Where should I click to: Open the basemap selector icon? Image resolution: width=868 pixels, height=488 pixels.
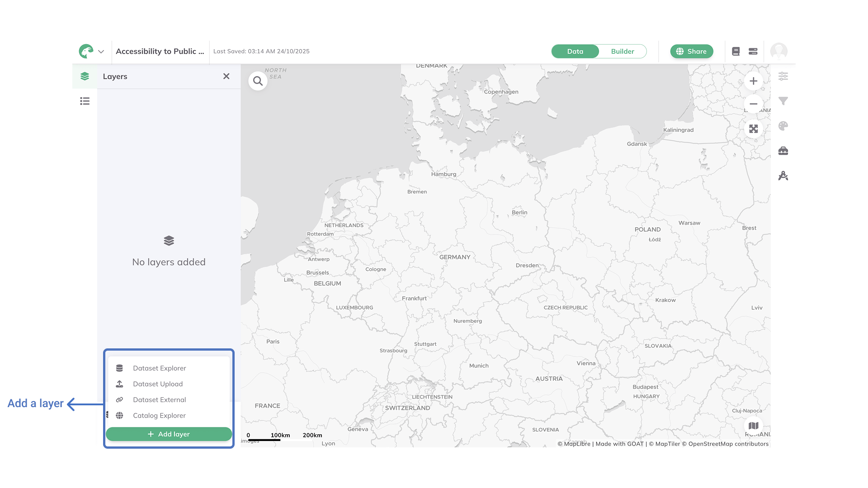pos(753,426)
